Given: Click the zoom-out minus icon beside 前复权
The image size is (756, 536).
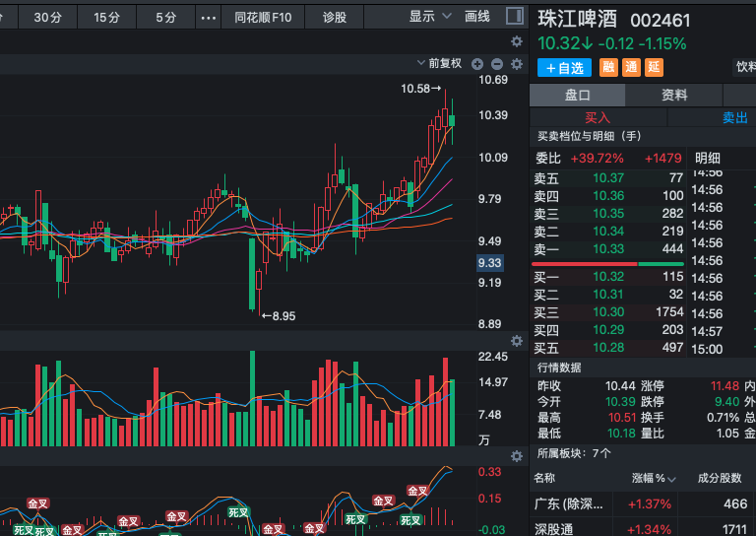Looking at the screenshot, I should click(x=497, y=64).
